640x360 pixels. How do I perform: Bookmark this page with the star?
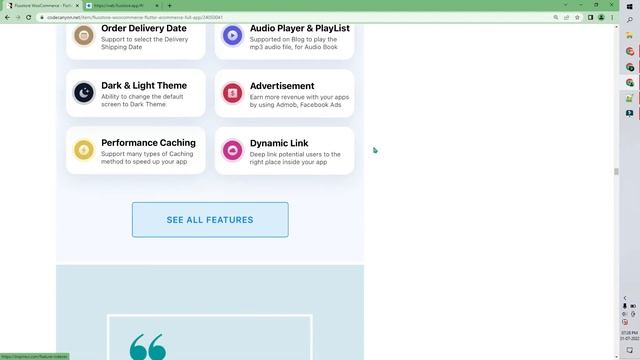click(577, 18)
